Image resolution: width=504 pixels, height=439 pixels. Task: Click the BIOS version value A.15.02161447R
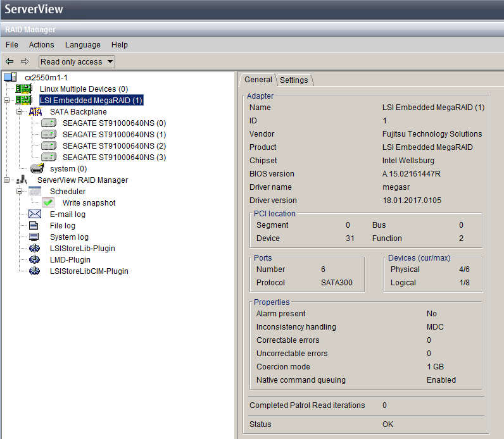(411, 174)
